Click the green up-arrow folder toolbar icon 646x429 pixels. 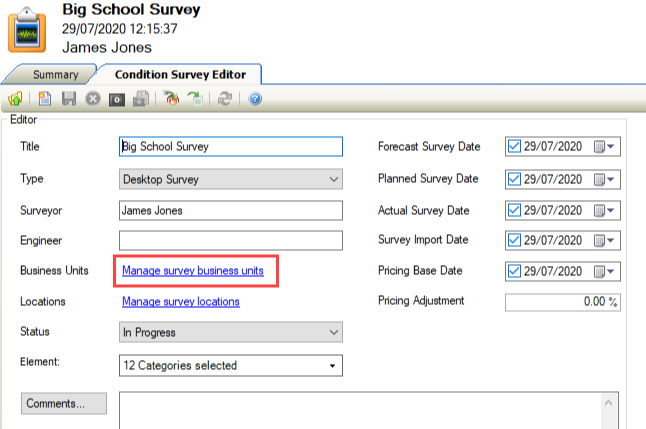16,99
